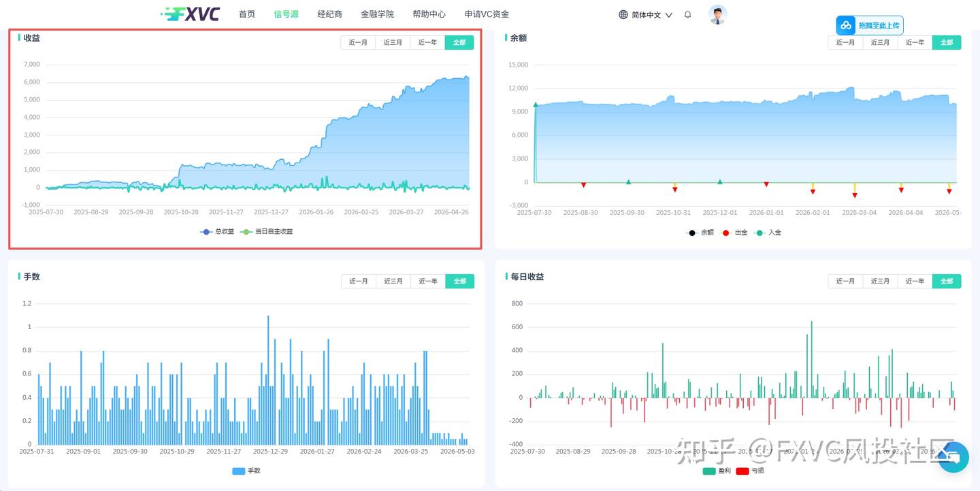Viewport: 980px width, 491px height.
Task: Click the -3,000 axis label in 余额 chart
Action: click(519, 205)
